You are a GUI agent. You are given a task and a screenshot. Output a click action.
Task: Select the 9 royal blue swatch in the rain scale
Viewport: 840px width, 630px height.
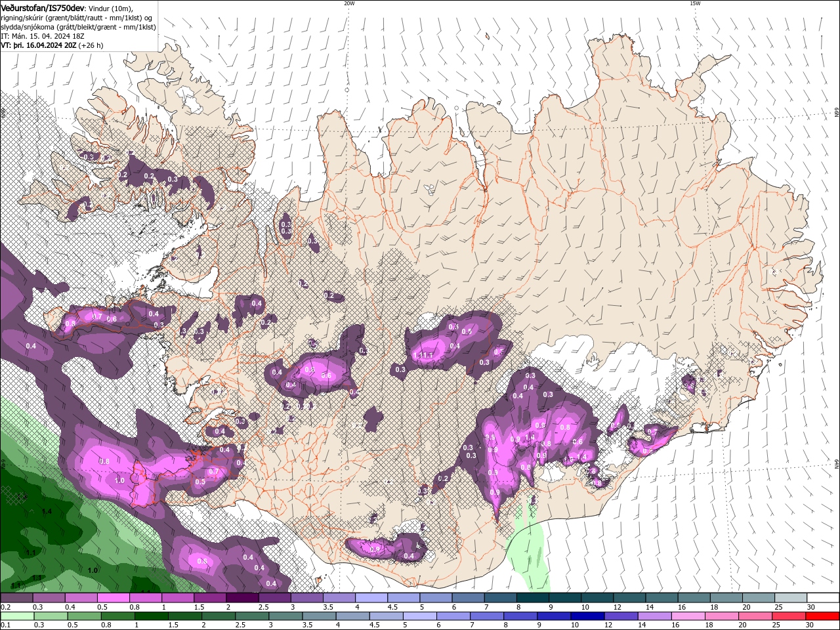[553, 616]
